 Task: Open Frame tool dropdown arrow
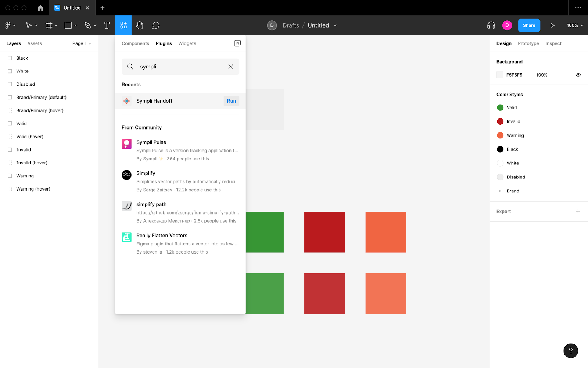coord(56,25)
